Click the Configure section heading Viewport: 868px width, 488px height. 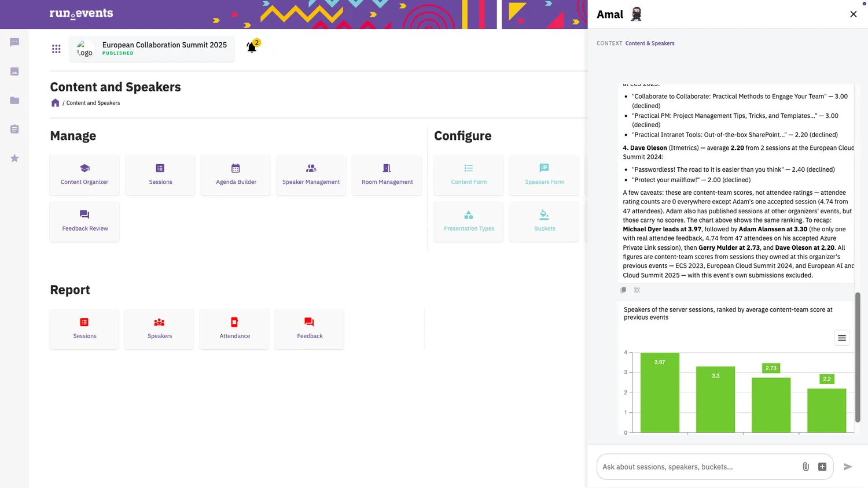(462, 136)
